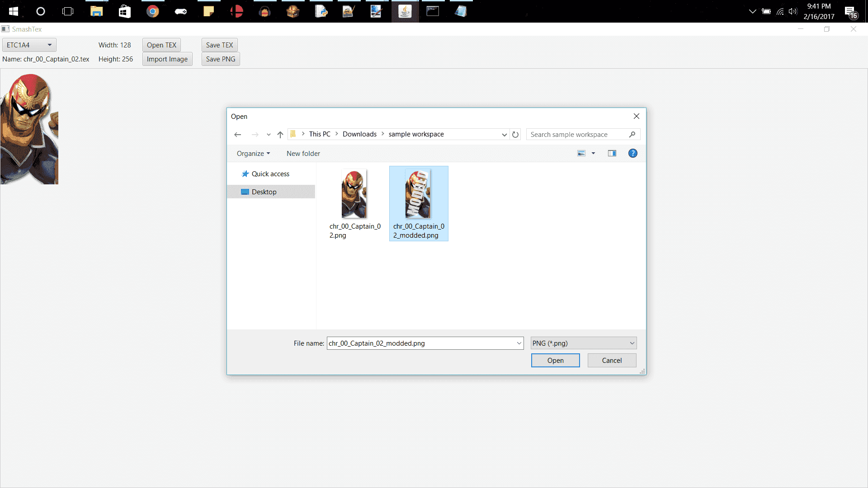Open the Windows Store taskbar icon
This screenshot has width=868, height=488.
click(x=124, y=11)
